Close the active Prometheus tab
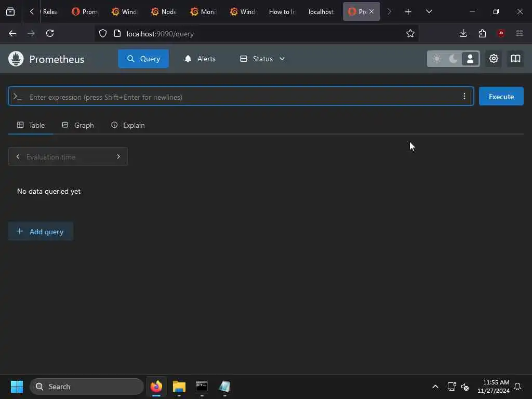The image size is (532, 399). (371, 11)
